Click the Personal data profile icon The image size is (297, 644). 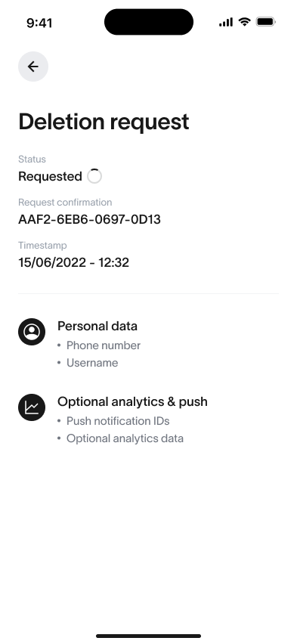point(32,331)
